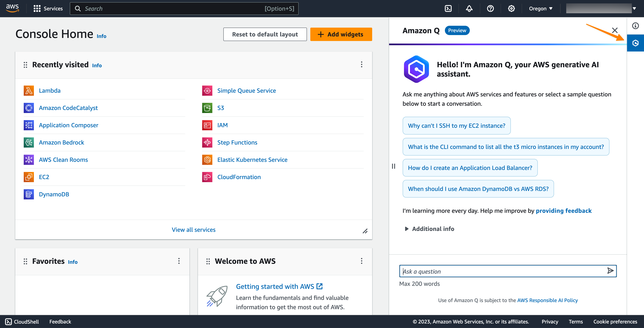Open the AWS Services grid icon
The width and height of the screenshot is (644, 328).
pyautogui.click(x=37, y=8)
